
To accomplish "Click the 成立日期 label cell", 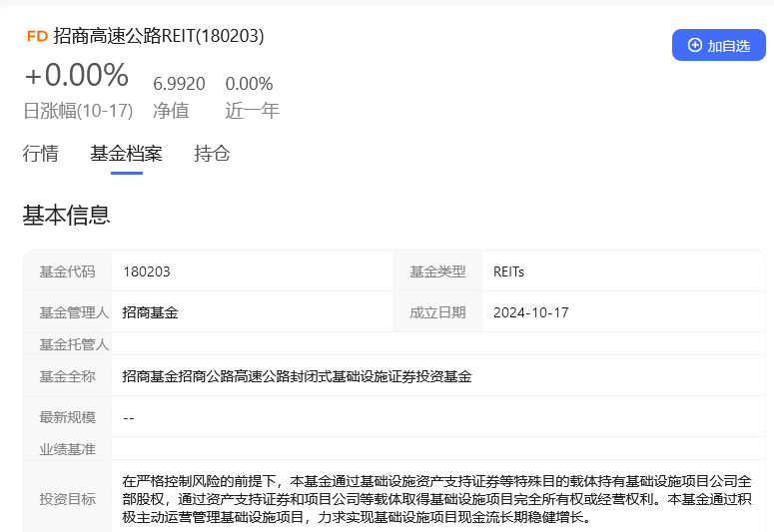I will pos(437,311).
